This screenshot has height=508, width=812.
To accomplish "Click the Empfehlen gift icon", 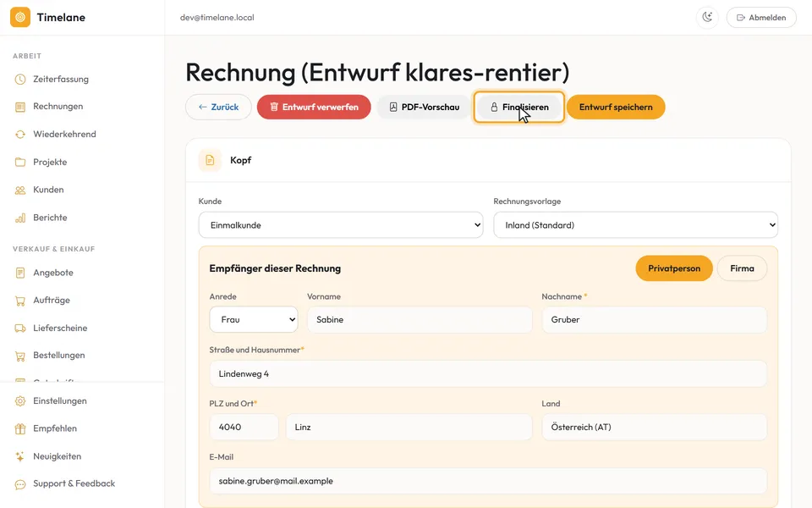I will pos(20,428).
